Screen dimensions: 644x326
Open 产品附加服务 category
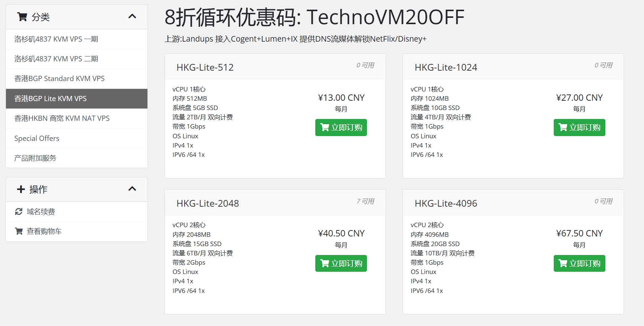coord(35,158)
